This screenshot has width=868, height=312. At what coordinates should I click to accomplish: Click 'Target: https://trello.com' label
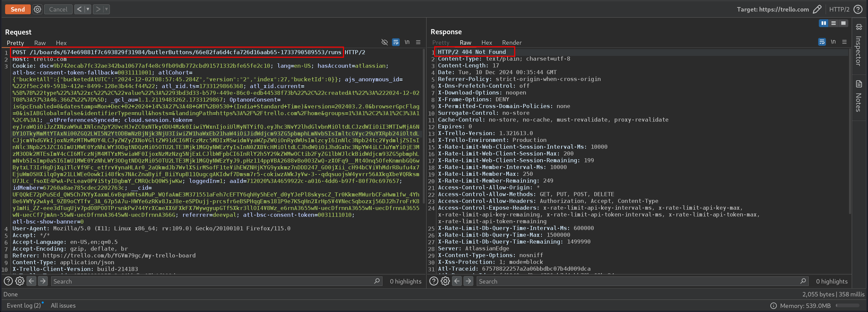pos(773,9)
